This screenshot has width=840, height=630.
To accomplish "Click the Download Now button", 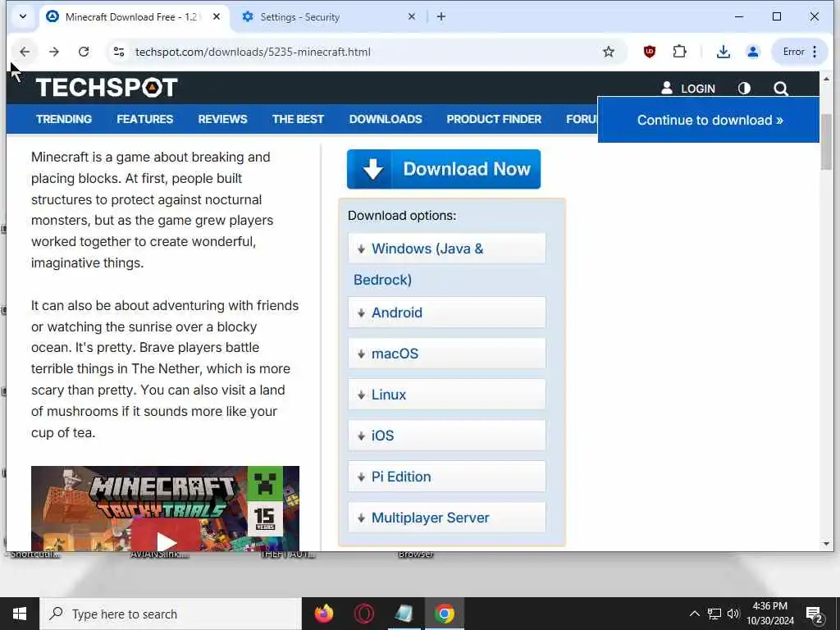I will [444, 169].
